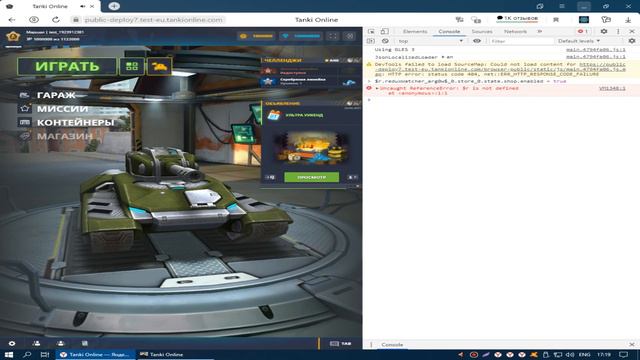Open Windows Task View
This screenshot has width=640, height=360.
45,354
